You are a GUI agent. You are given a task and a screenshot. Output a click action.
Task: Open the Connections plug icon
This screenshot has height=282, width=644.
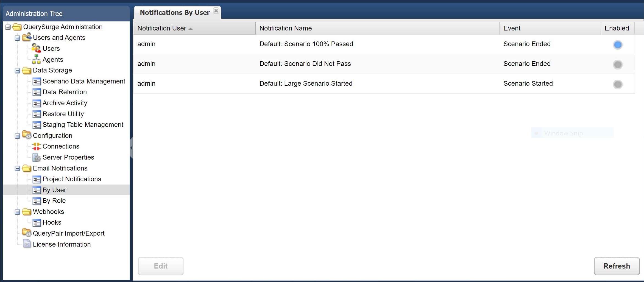[x=36, y=146]
